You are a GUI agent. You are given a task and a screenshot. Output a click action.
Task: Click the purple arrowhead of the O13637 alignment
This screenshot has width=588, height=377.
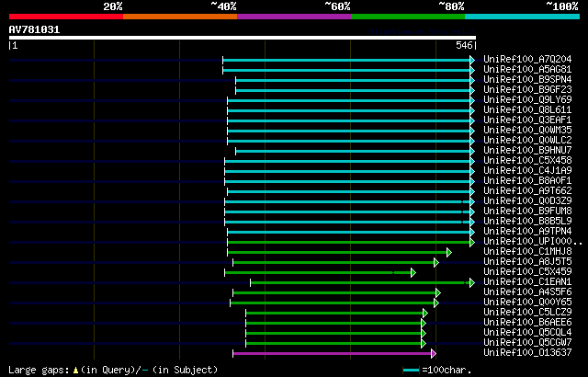434,353
